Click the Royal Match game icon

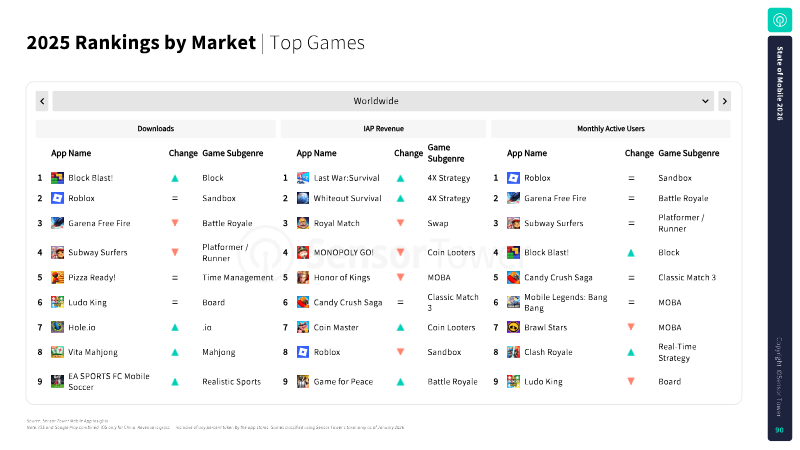303,223
